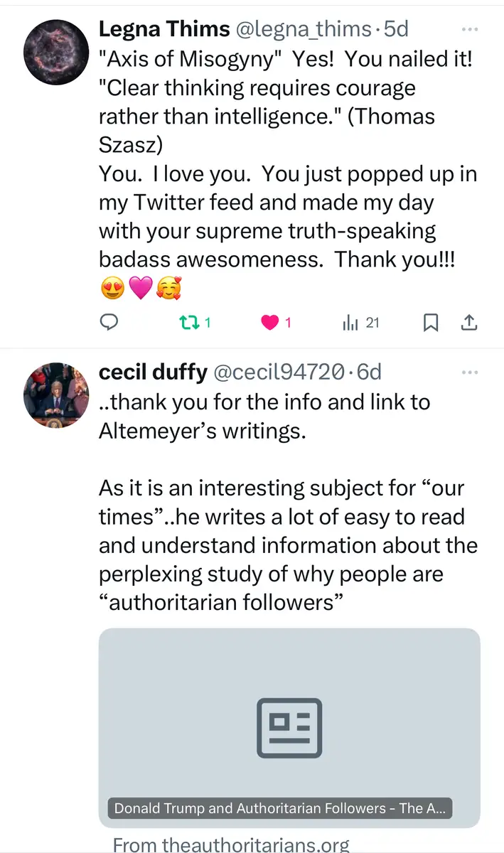Reply to Legna Thims' tweet
504x853 pixels.
108,323
